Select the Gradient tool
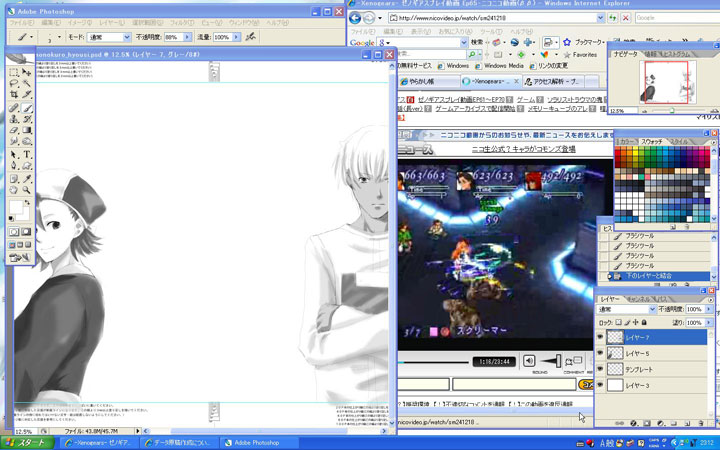 point(27,131)
